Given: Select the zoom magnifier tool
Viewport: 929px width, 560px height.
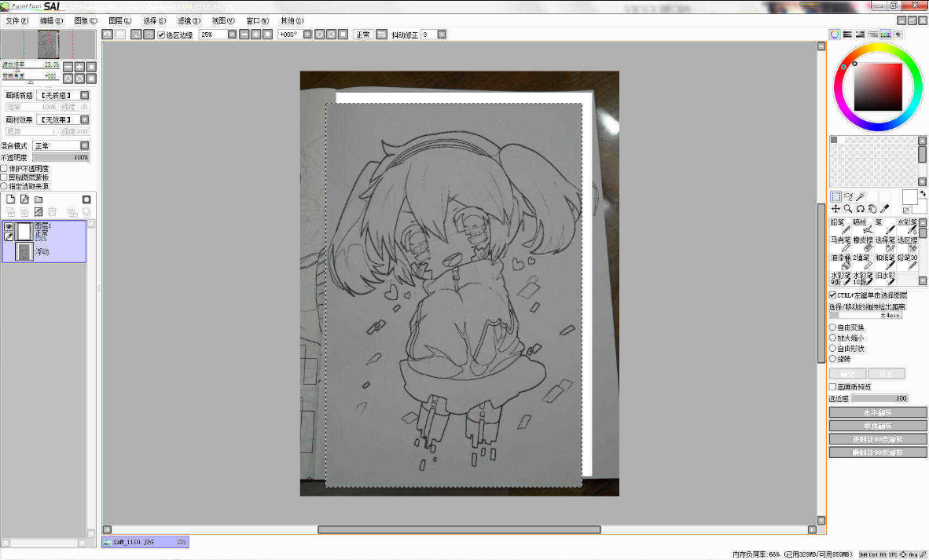Looking at the screenshot, I should (x=848, y=208).
